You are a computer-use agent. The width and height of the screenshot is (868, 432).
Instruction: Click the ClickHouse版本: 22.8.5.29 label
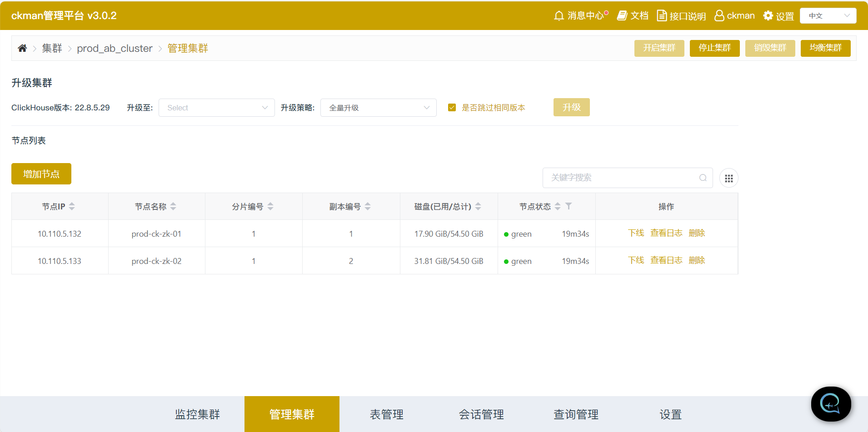coord(60,108)
